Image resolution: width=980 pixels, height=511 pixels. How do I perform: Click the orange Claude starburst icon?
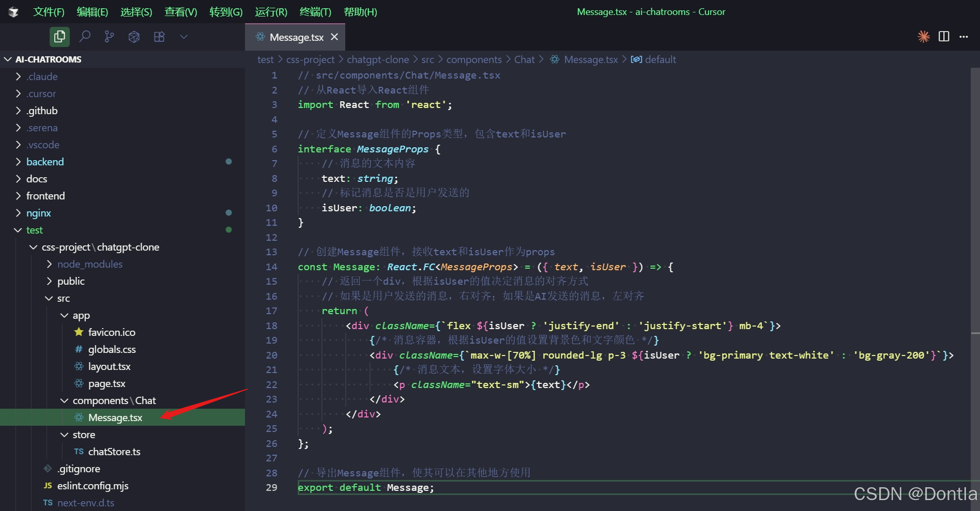point(923,37)
